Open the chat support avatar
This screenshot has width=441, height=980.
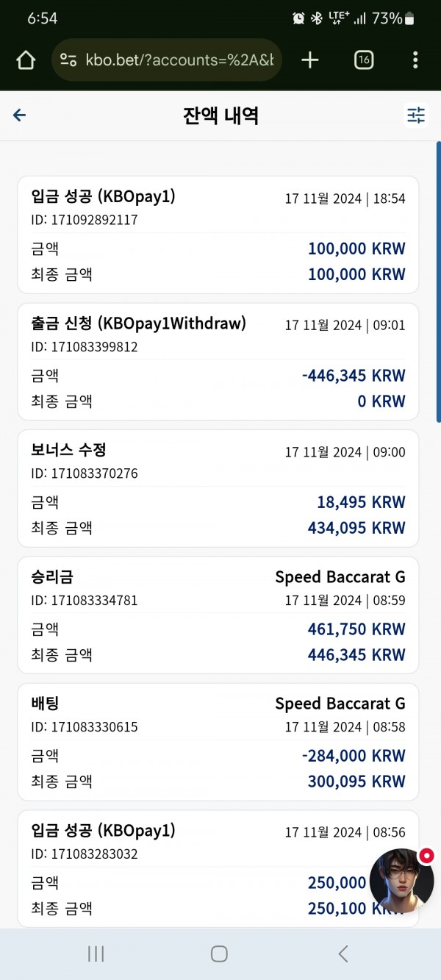click(x=401, y=881)
